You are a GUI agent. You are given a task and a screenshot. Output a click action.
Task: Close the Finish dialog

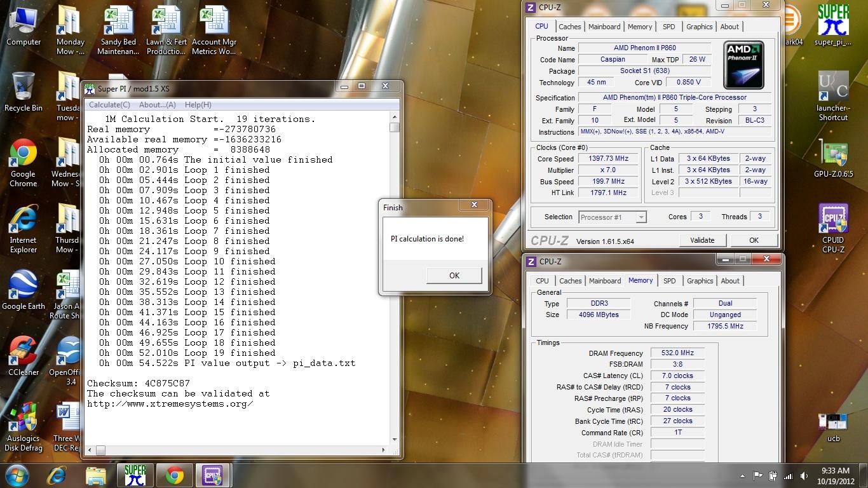[x=474, y=205]
